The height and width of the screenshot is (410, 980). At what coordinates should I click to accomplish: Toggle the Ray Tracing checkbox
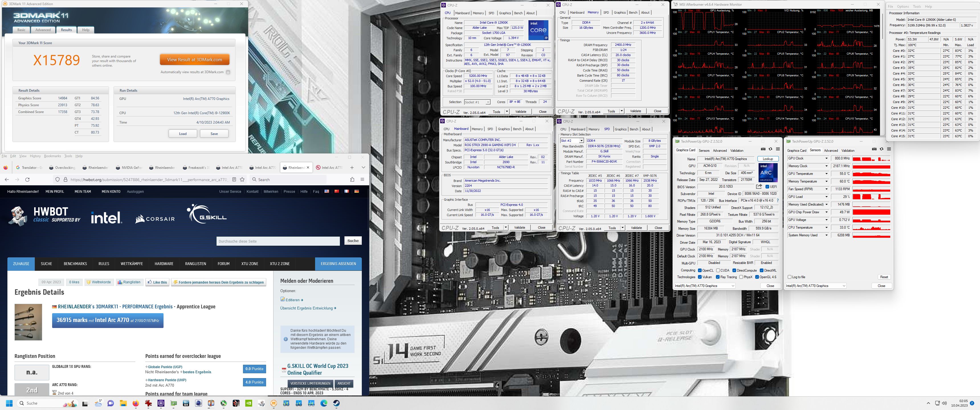(x=718, y=277)
